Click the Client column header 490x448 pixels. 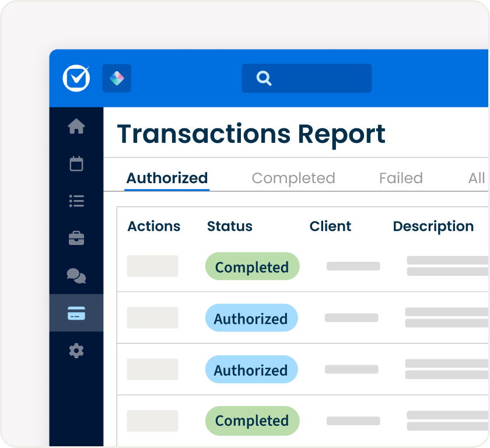coord(330,226)
